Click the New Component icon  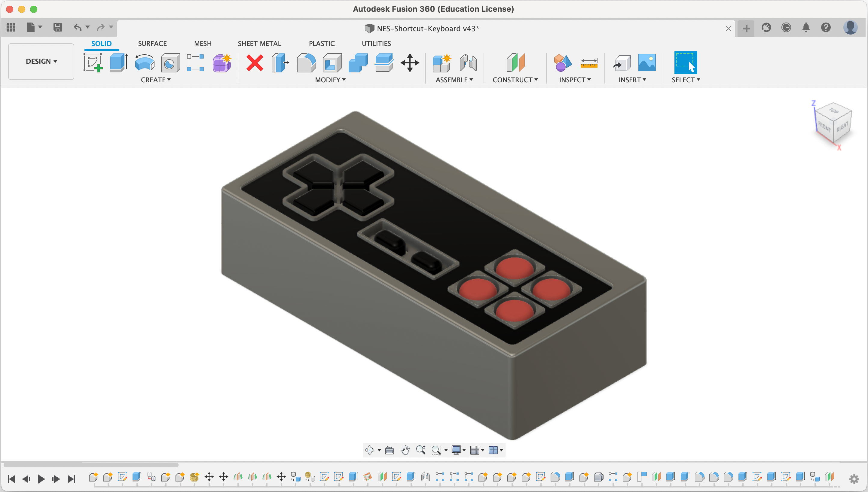pos(442,62)
